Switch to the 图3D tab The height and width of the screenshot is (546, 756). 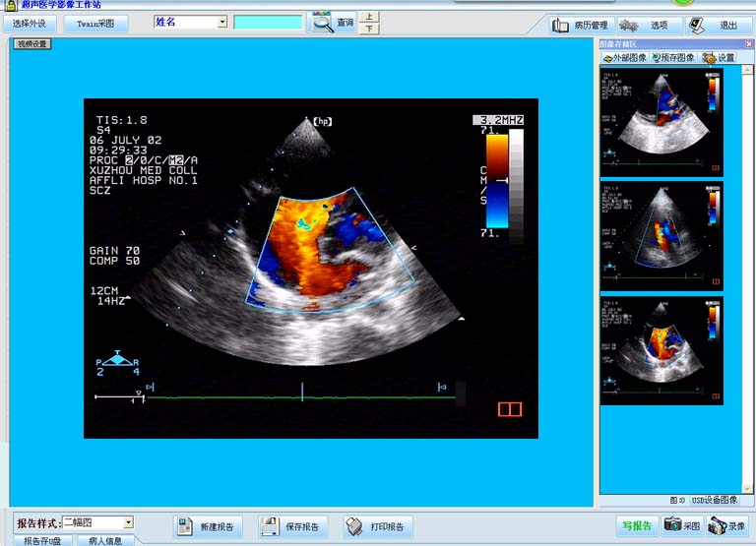[677, 500]
